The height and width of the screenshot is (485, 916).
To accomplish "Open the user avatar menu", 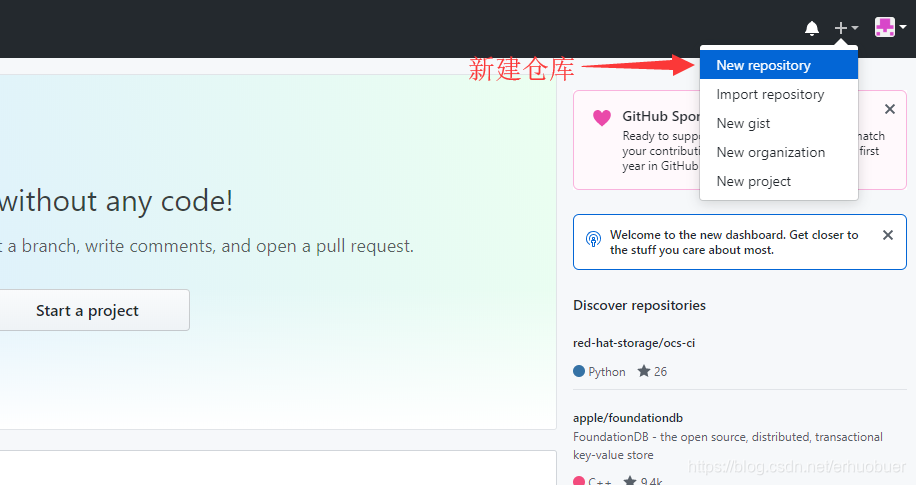I will 890,27.
